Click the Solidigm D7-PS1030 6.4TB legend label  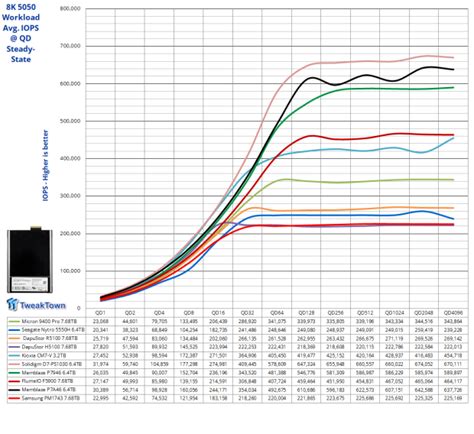pos(52,364)
